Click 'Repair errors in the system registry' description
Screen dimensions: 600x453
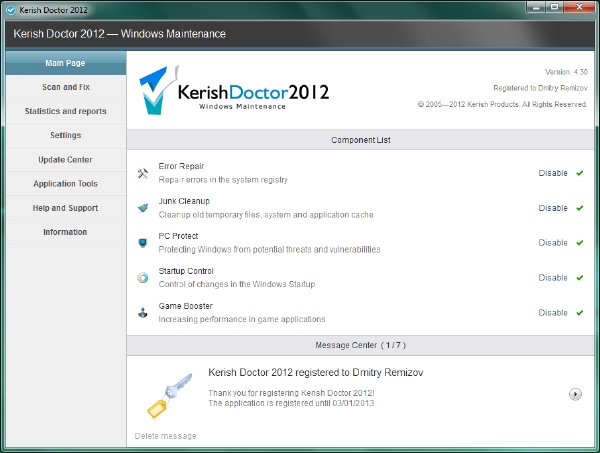[x=223, y=180]
